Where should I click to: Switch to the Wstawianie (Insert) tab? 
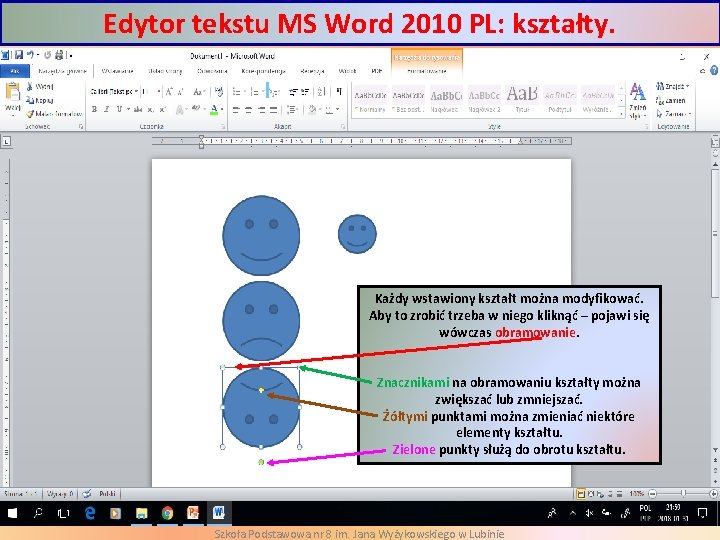coord(118,71)
